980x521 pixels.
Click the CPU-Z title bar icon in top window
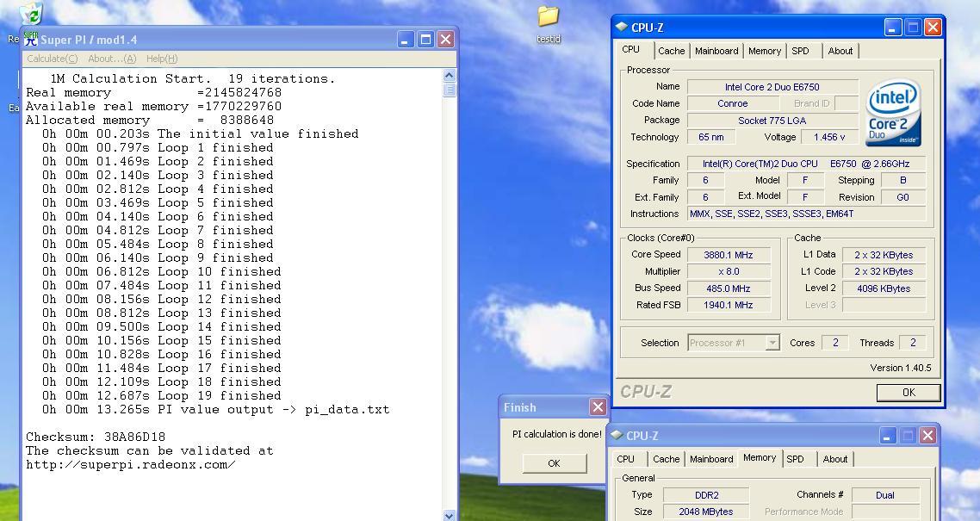(x=621, y=27)
